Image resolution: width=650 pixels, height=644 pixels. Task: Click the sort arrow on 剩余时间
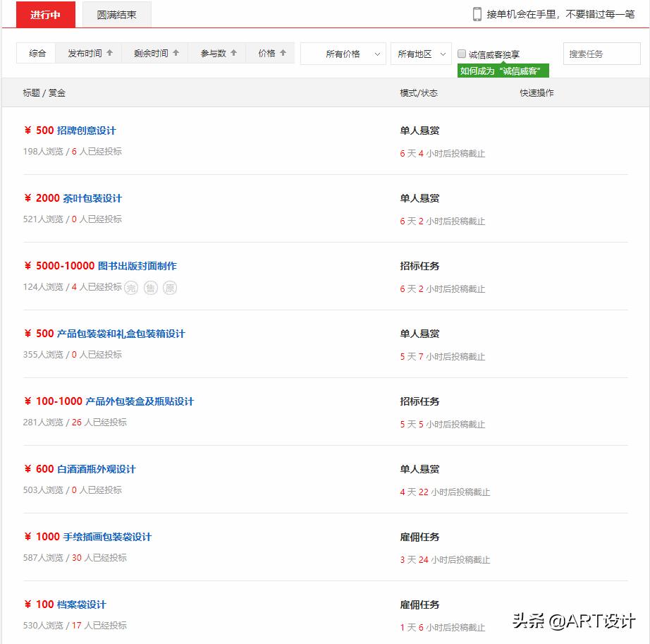(175, 52)
